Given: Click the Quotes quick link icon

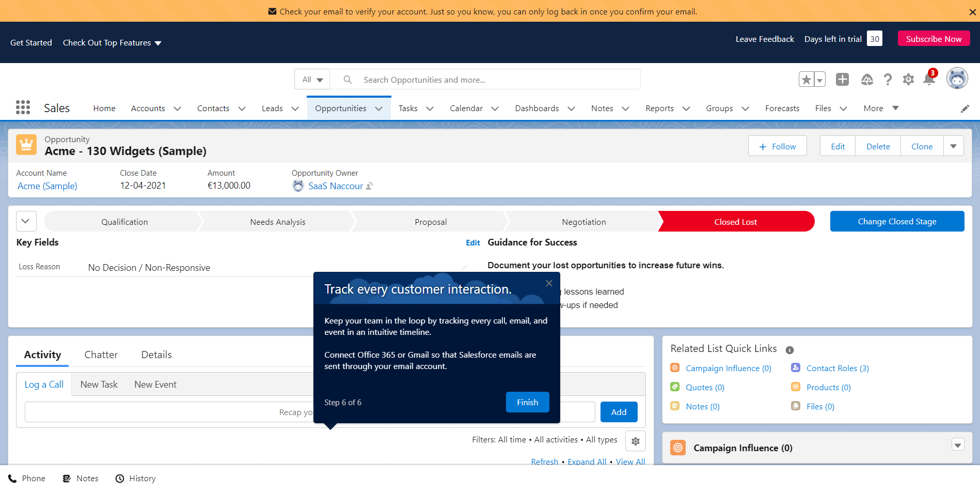Looking at the screenshot, I should 675,387.
